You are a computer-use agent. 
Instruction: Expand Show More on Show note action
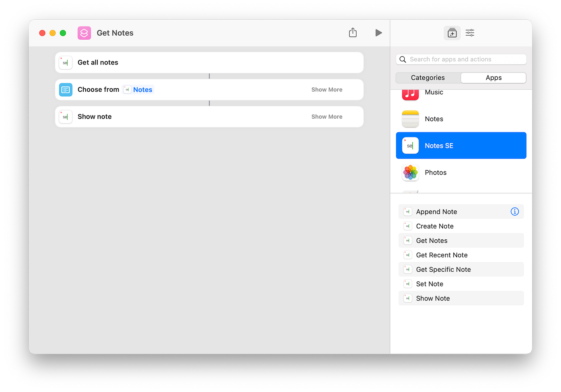click(x=327, y=117)
